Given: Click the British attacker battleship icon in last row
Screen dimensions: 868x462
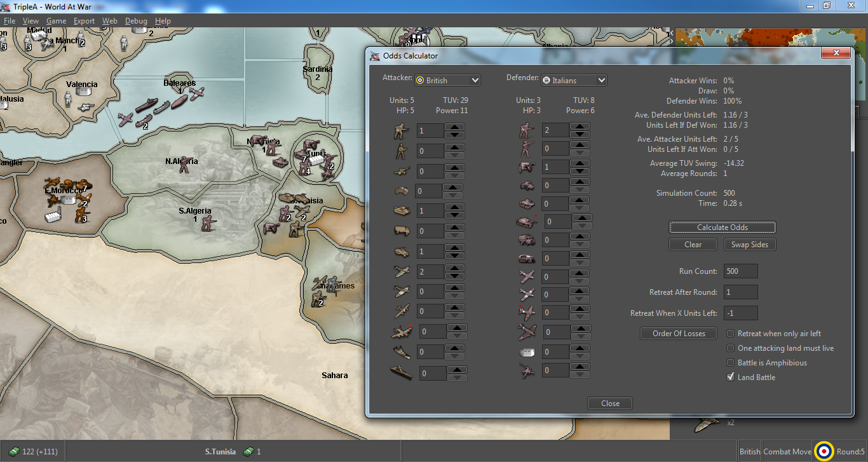Looking at the screenshot, I should [402, 372].
